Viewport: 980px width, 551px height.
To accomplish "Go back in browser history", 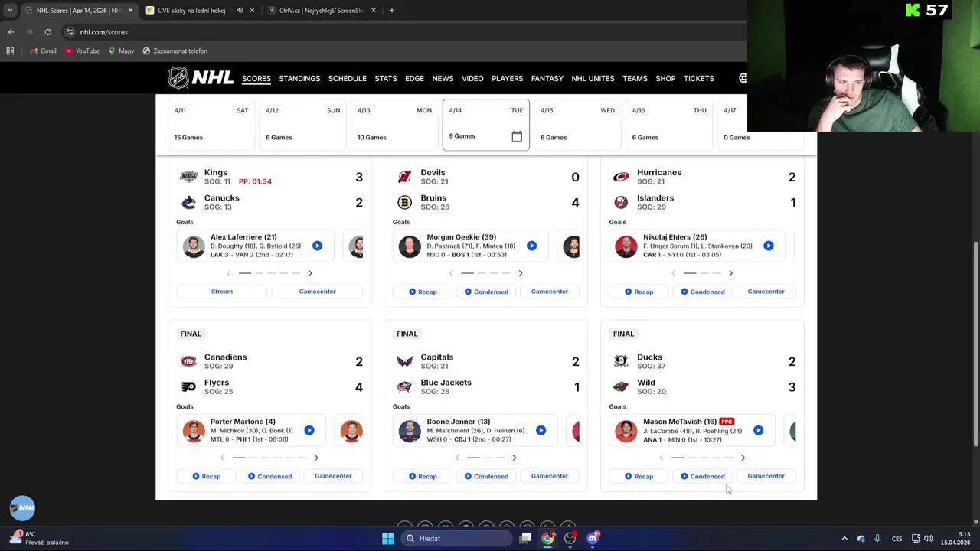I will tap(11, 32).
